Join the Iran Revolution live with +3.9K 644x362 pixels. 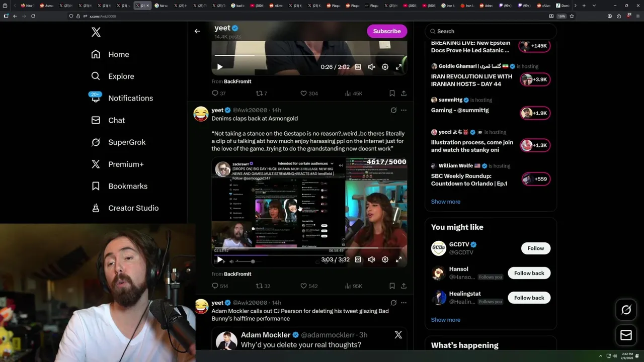535,79
